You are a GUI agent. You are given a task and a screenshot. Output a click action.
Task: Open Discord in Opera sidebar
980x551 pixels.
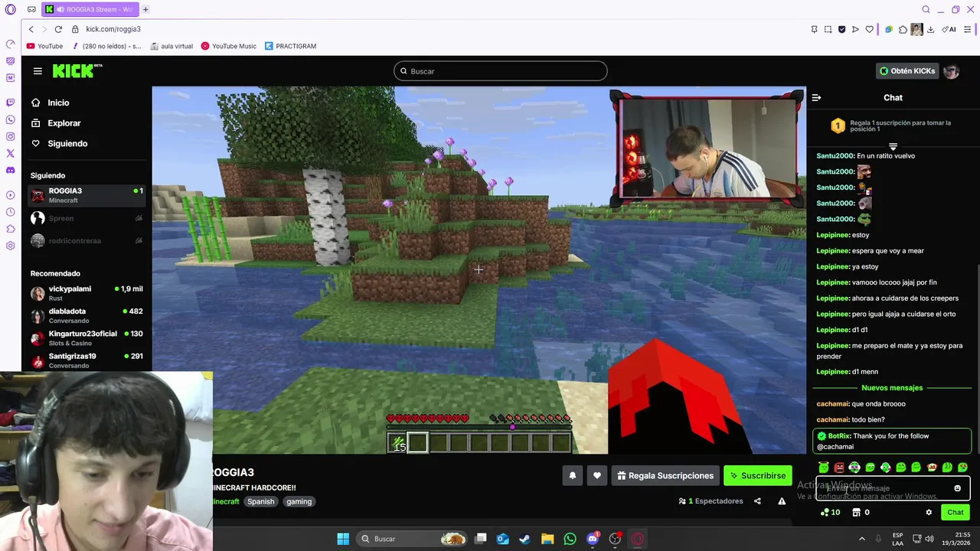[10, 171]
